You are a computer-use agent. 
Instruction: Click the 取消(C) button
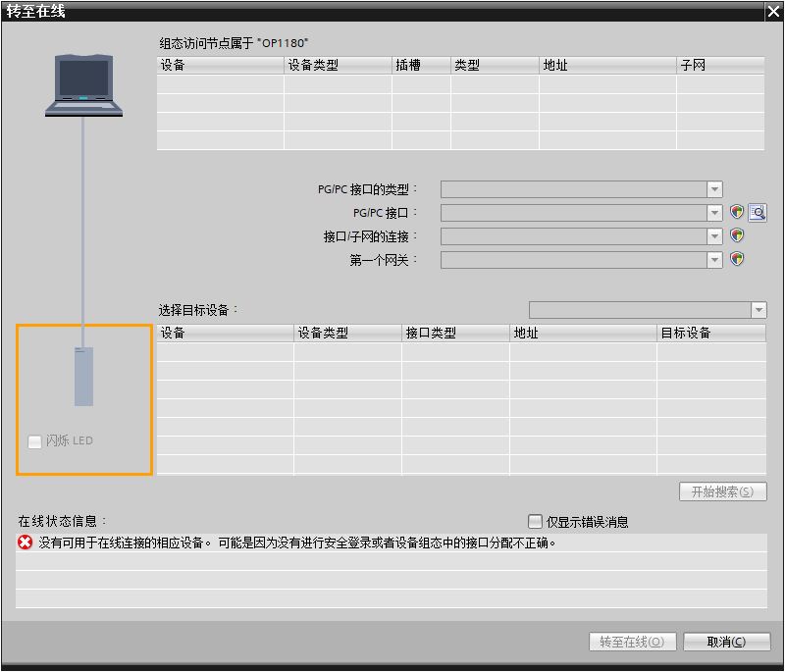[726, 642]
